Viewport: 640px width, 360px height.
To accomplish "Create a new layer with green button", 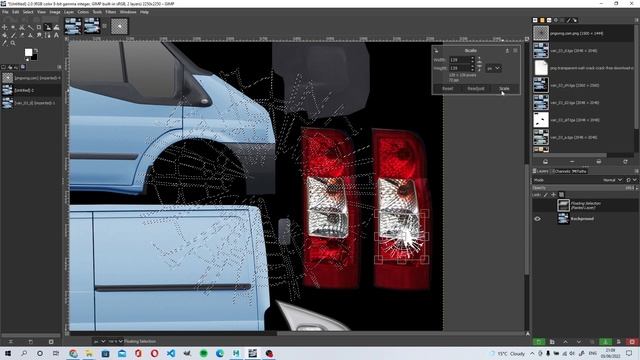I will click(539, 342).
